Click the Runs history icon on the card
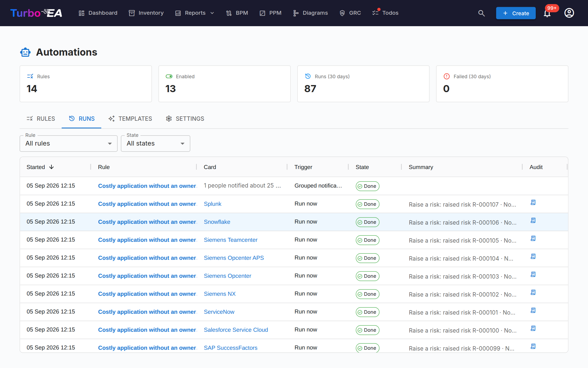This screenshot has width=588, height=368. [308, 76]
